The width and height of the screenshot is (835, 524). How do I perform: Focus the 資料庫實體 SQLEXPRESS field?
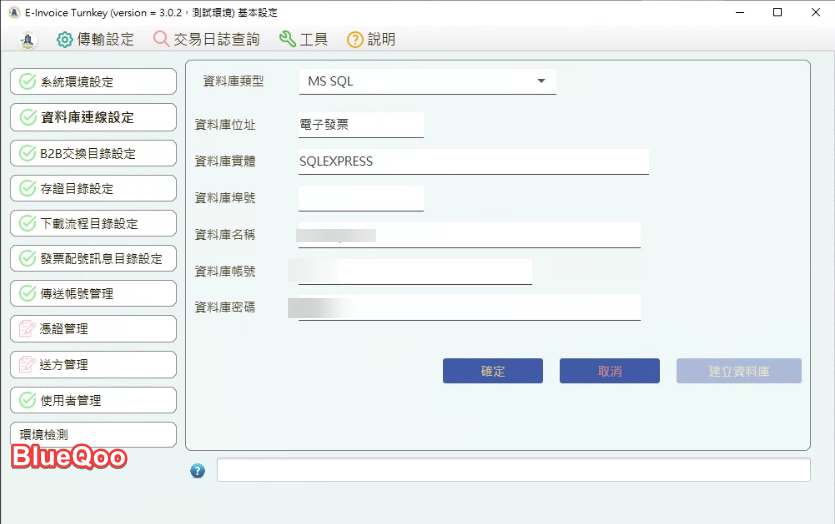[473, 161]
